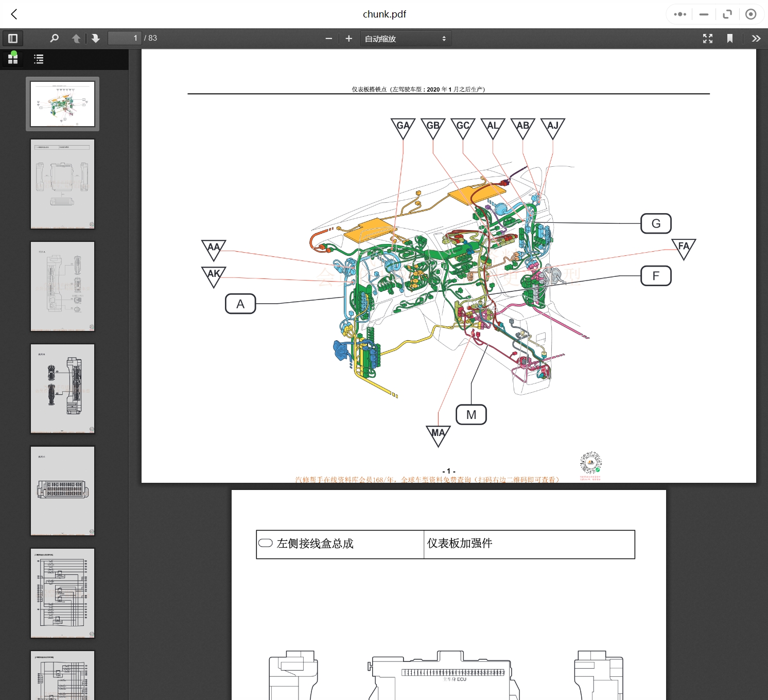Open the three-dot more options menu
This screenshot has height=700, width=768.
(680, 14)
